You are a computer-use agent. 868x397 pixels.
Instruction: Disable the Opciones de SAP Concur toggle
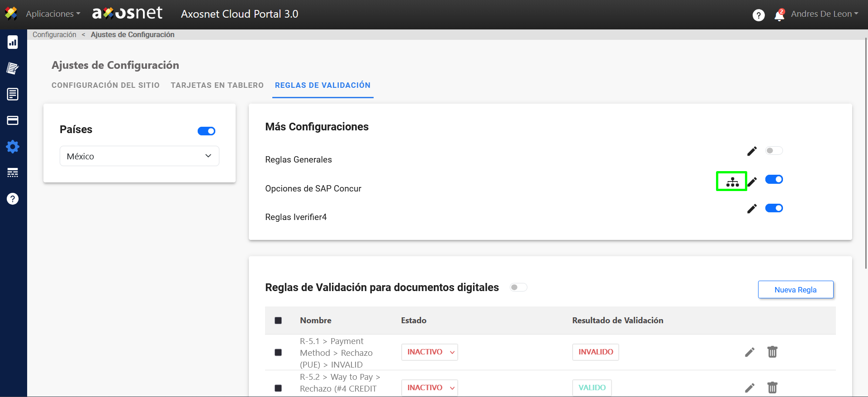coord(773,180)
